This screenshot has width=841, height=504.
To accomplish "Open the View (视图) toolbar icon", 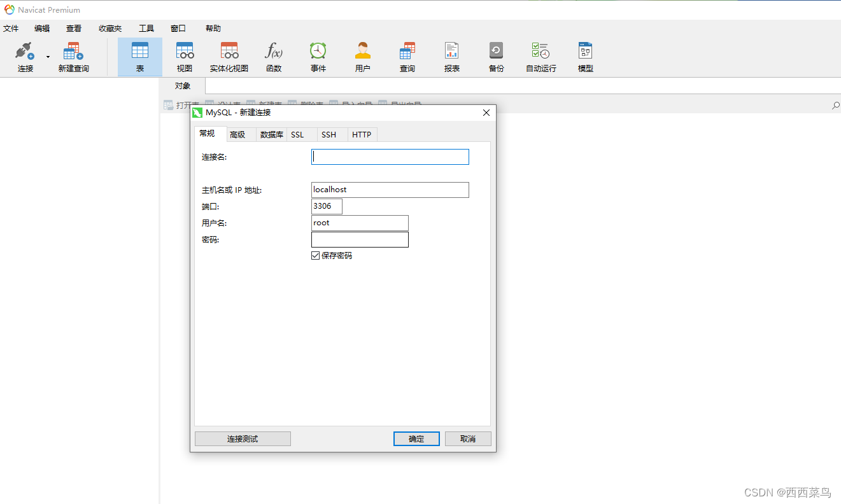I will click(185, 51).
